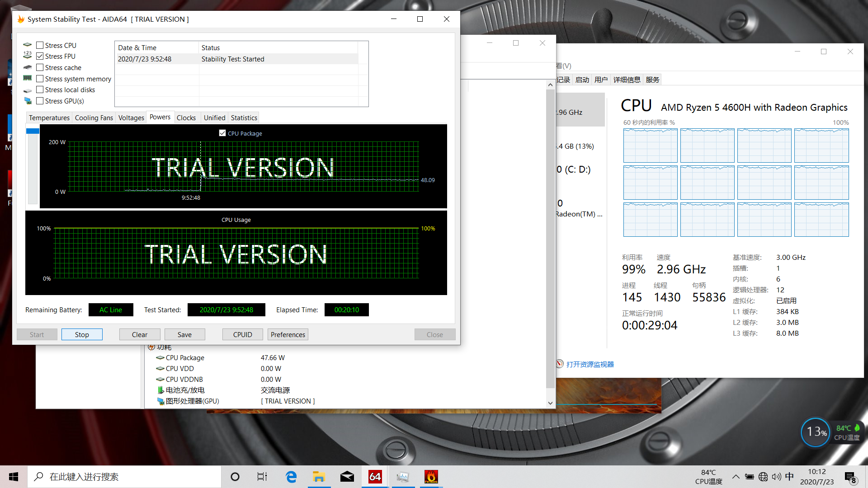Enable the Stress local disks checkbox

(40, 89)
